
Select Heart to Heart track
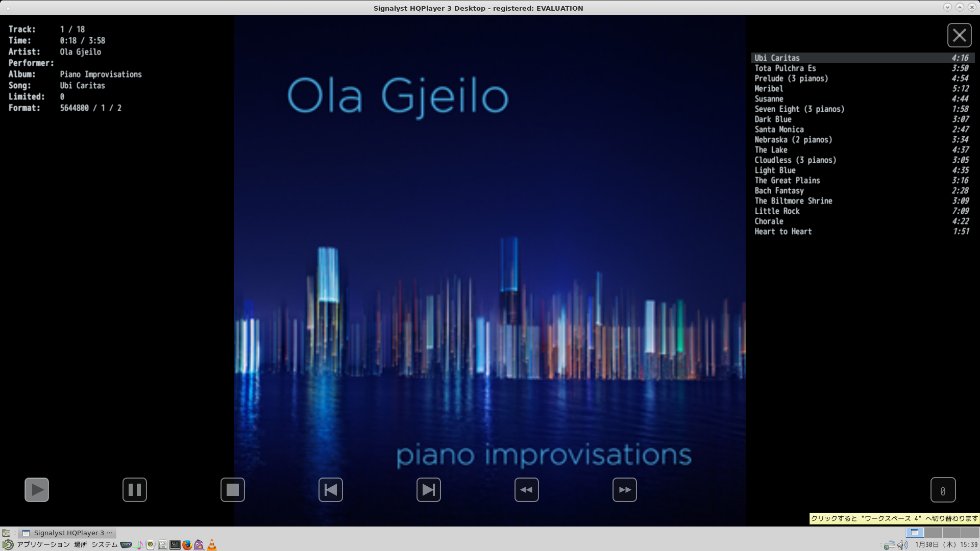click(863, 231)
